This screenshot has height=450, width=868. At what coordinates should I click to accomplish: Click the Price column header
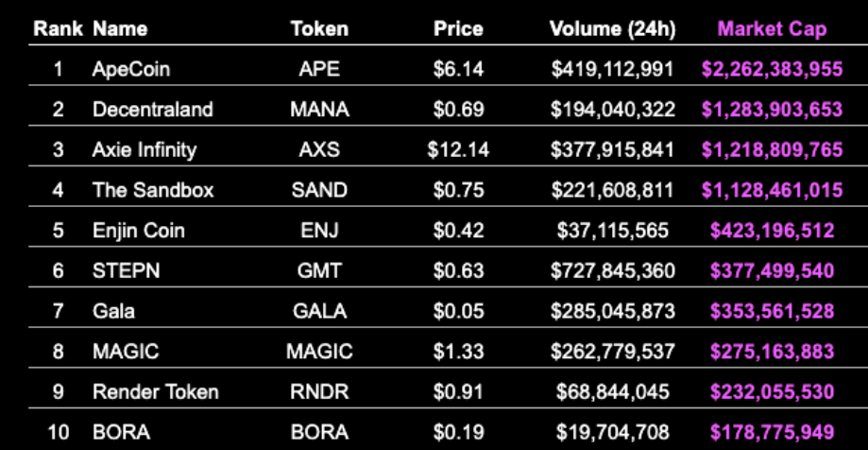pos(458,28)
